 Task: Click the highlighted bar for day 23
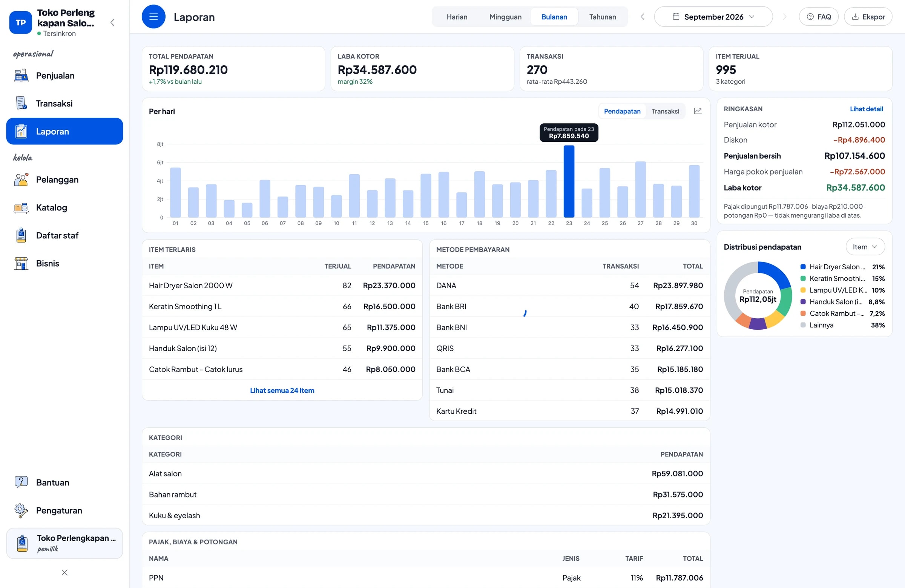(569, 181)
